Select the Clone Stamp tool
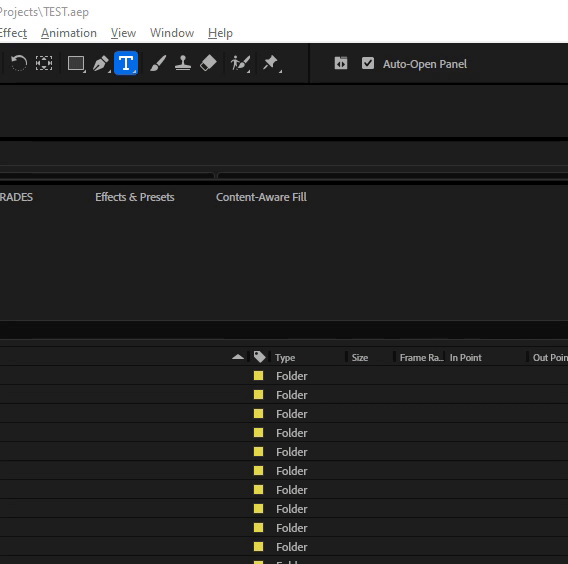 183,63
